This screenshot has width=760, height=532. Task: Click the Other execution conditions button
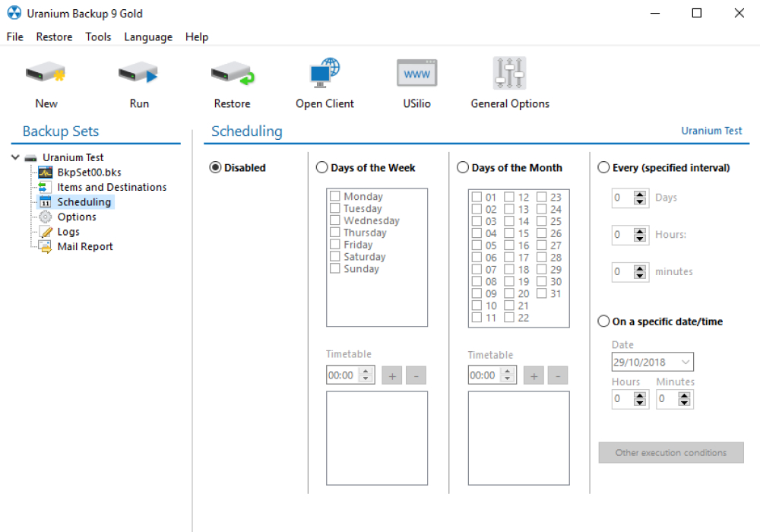coord(671,452)
